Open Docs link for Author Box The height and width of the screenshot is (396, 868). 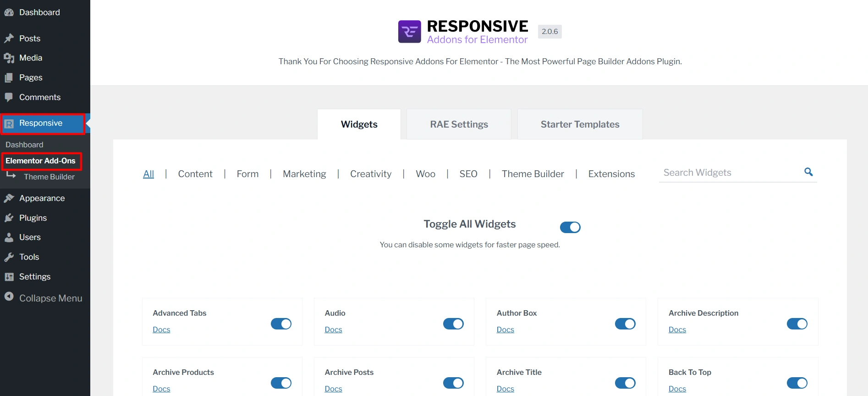(505, 329)
